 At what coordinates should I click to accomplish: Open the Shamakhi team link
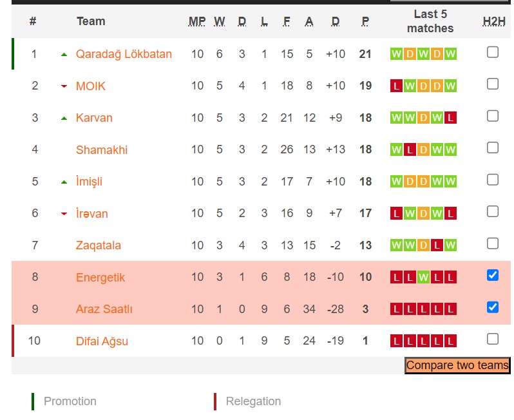[x=102, y=150]
